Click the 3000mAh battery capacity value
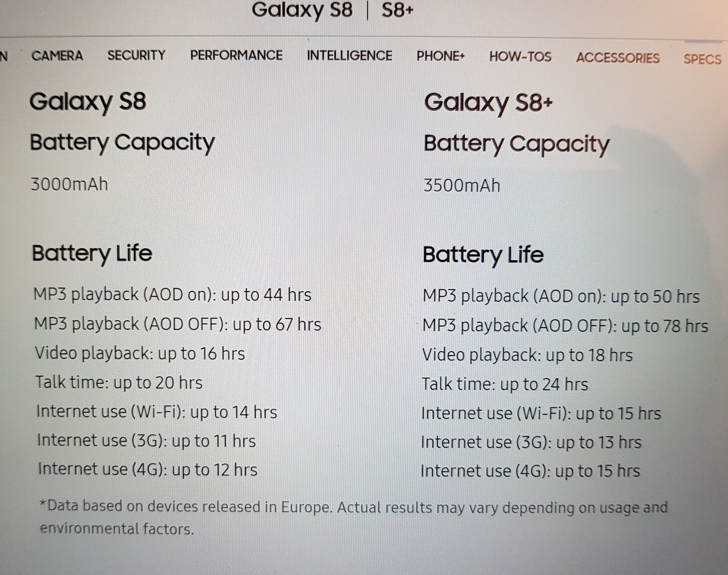This screenshot has height=575, width=728. point(69,184)
